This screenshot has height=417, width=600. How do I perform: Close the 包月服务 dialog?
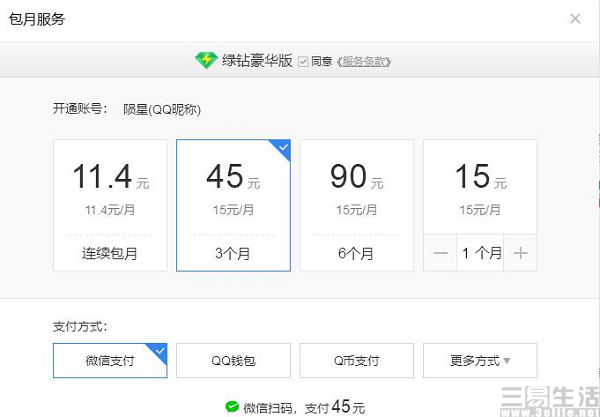pos(575,18)
